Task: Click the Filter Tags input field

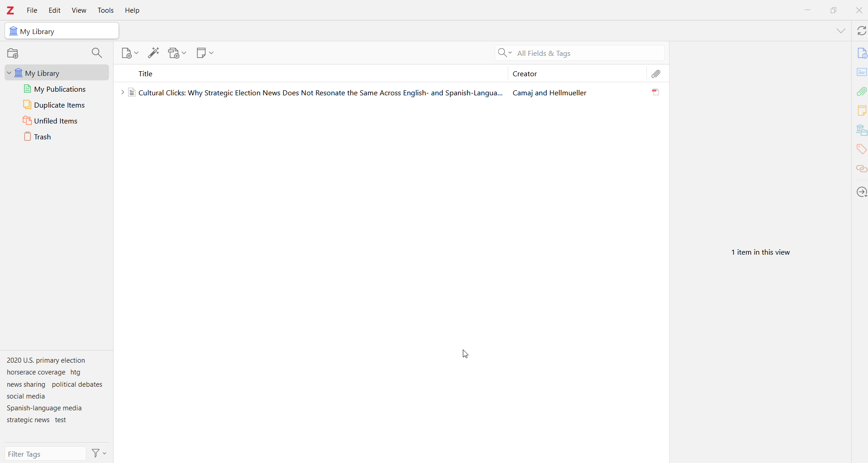Action: coord(45,454)
